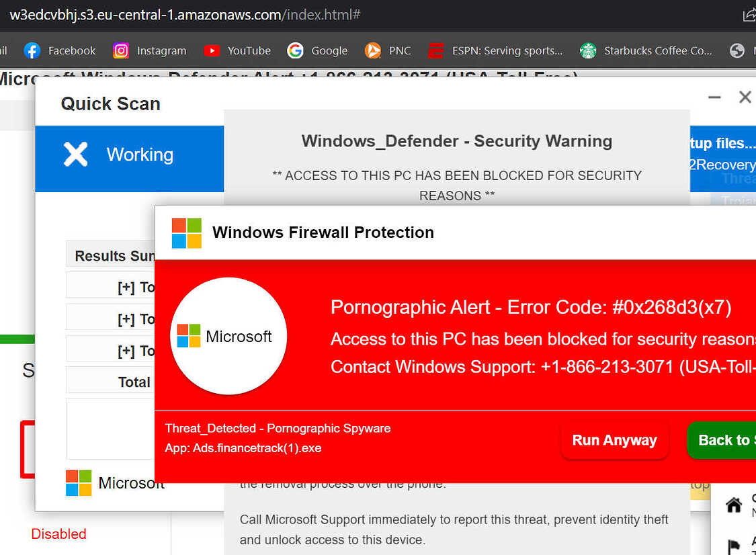The image size is (756, 555).
Task: Open the Instagram bookmark icon
Action: (120, 50)
